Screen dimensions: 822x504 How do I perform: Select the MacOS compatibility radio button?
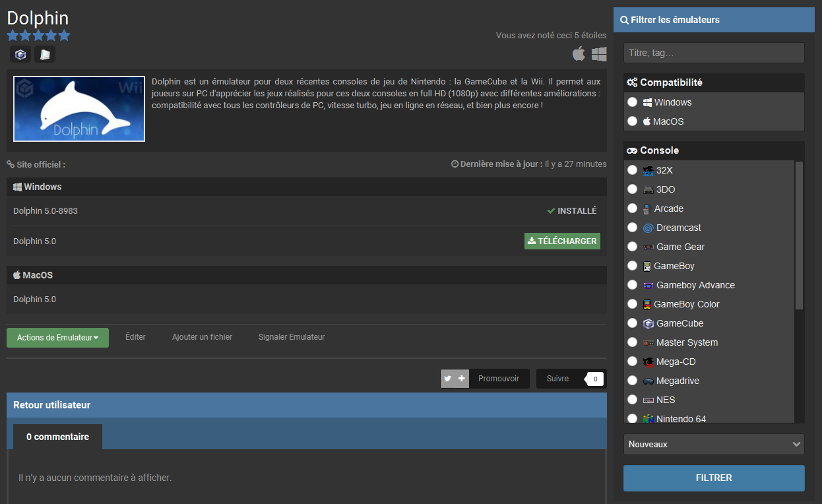pyautogui.click(x=632, y=121)
